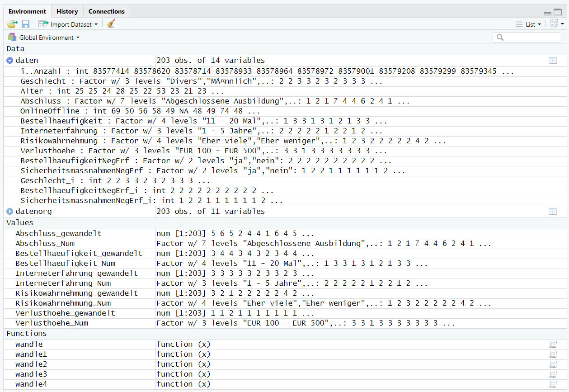Switch to the Connections tab
Image resolution: width=569 pixels, height=392 pixels.
(106, 11)
